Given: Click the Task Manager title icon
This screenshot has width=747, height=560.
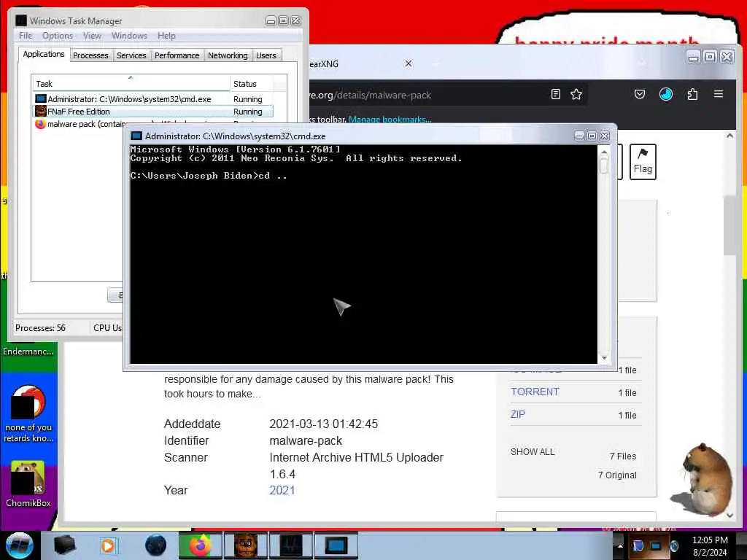Looking at the screenshot, I should click(x=21, y=20).
